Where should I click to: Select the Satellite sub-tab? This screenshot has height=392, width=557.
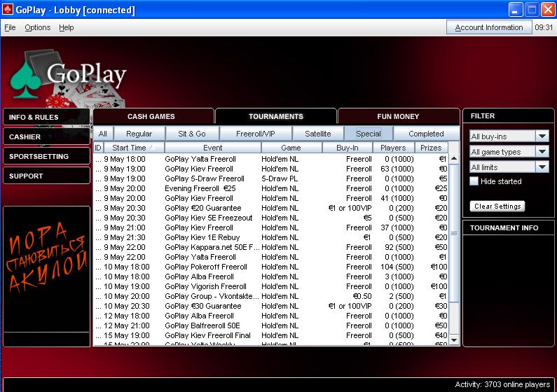318,134
